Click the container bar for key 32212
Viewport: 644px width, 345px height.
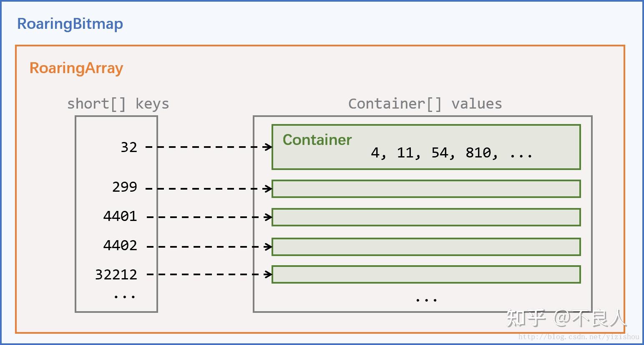pyautogui.click(x=426, y=274)
